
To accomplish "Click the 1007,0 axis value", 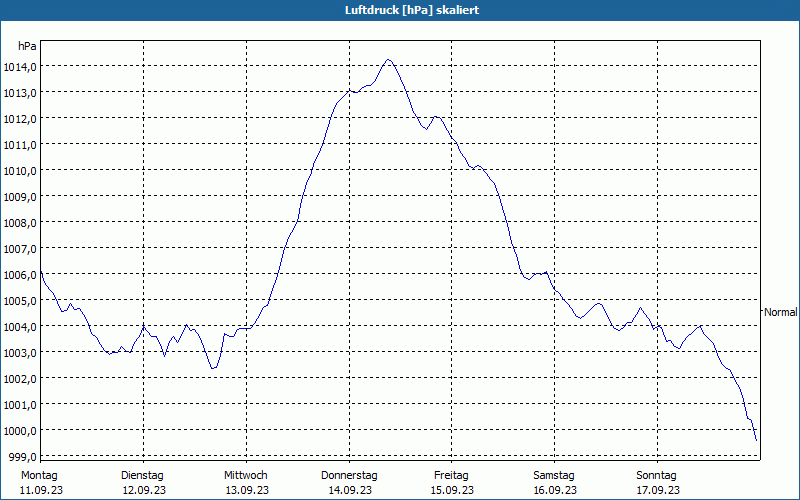I will point(19,249).
